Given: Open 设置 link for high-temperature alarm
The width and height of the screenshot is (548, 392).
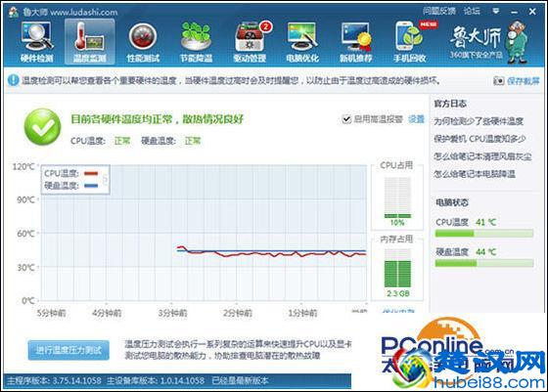Looking at the screenshot, I should click(416, 119).
